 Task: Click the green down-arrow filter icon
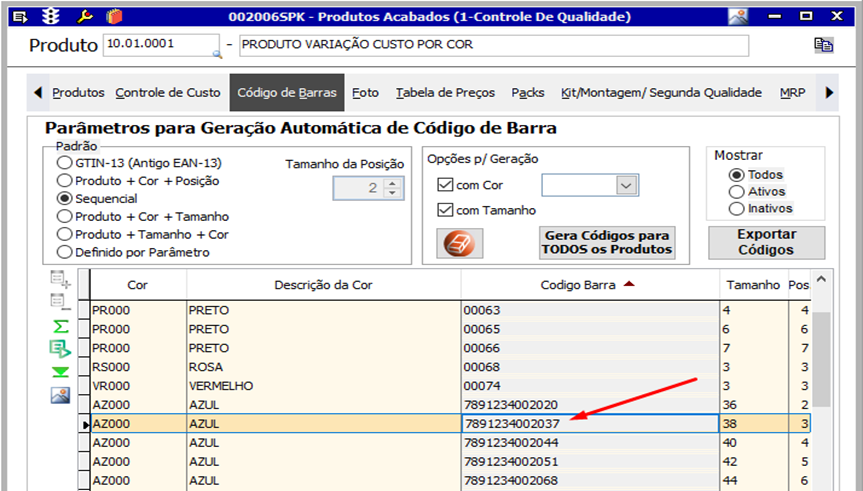[61, 372]
